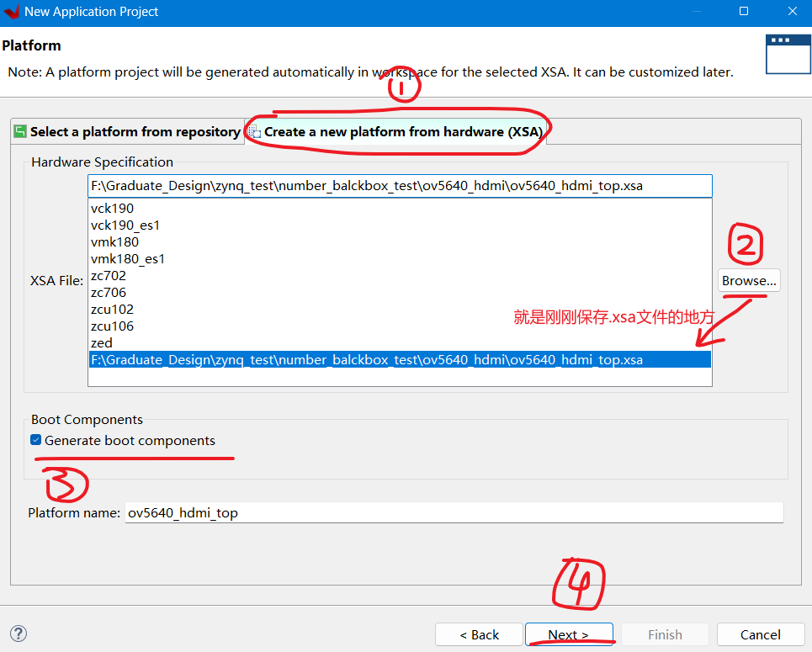This screenshot has width=812, height=652.
Task: Open Create a new platform from hardware (XSA) tab
Action: 396,131
